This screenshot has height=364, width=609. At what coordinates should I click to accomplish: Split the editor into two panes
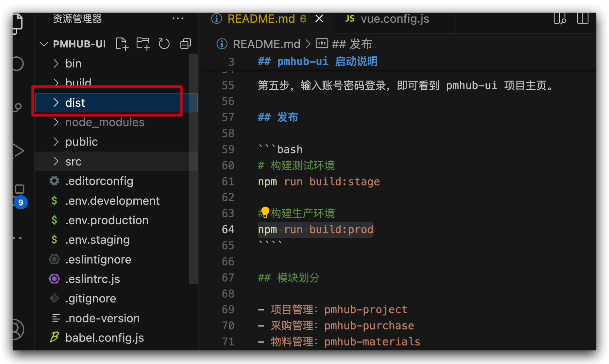[583, 19]
